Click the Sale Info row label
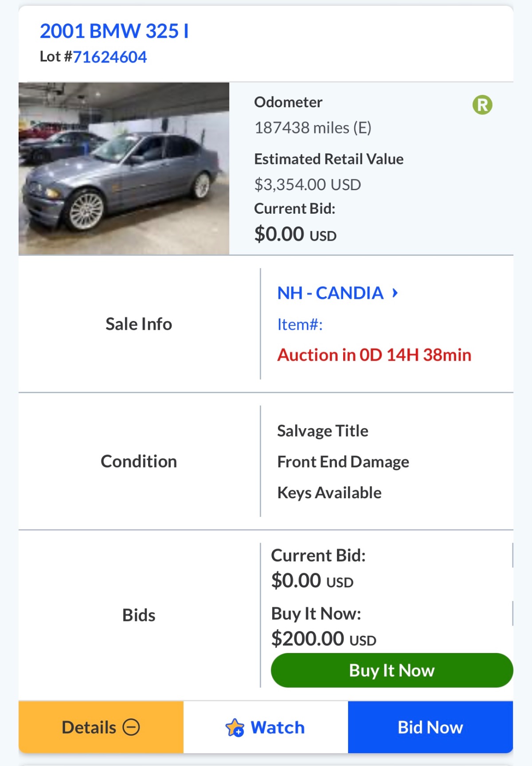The width and height of the screenshot is (532, 766). click(x=139, y=324)
